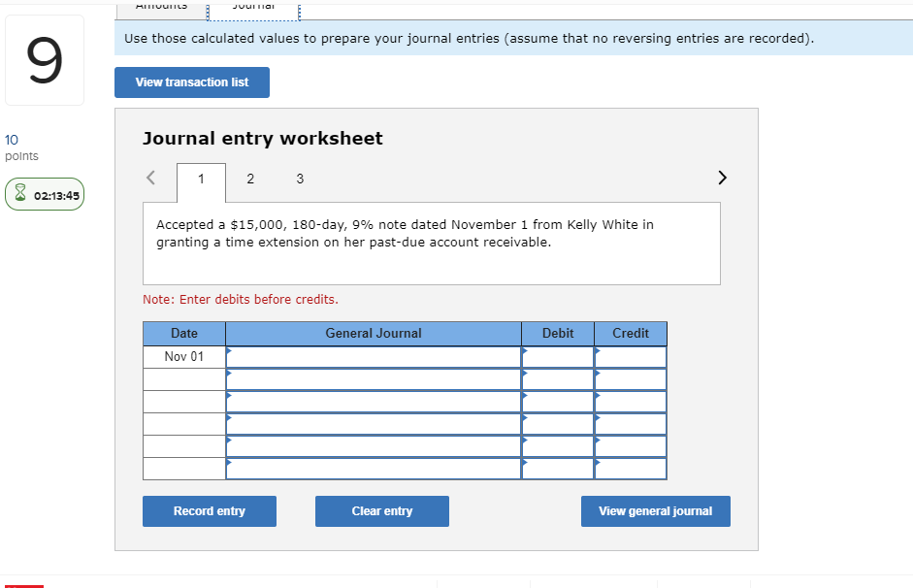Screen dimensions: 913x588
Task: Click the question number 9 box
Action: (45, 60)
